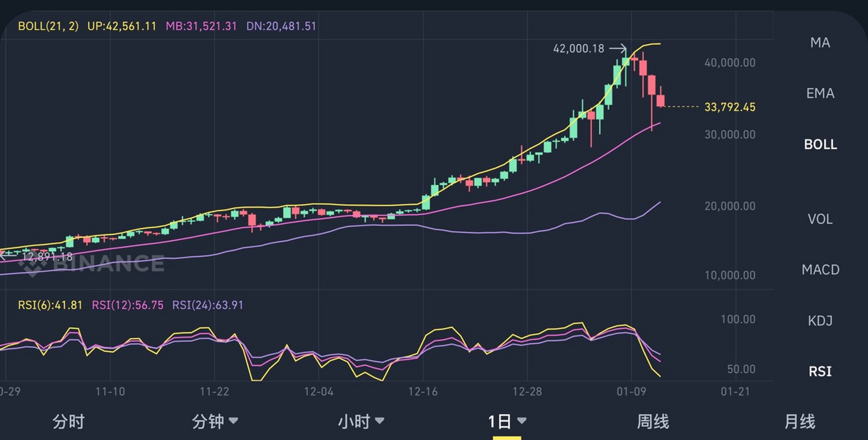Select the 分时 time-line tab

pyautogui.click(x=68, y=421)
